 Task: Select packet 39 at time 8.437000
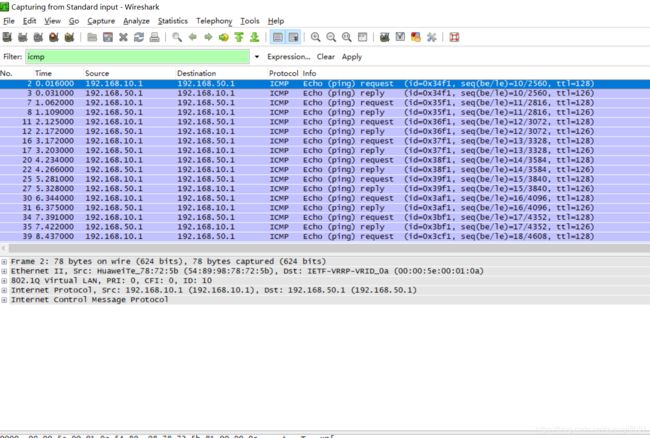pos(325,236)
